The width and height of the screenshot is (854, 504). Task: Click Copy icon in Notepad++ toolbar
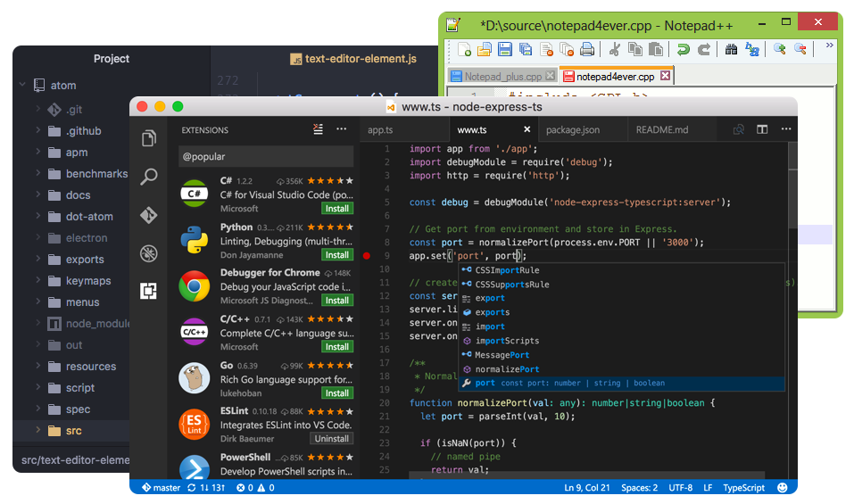[635, 50]
